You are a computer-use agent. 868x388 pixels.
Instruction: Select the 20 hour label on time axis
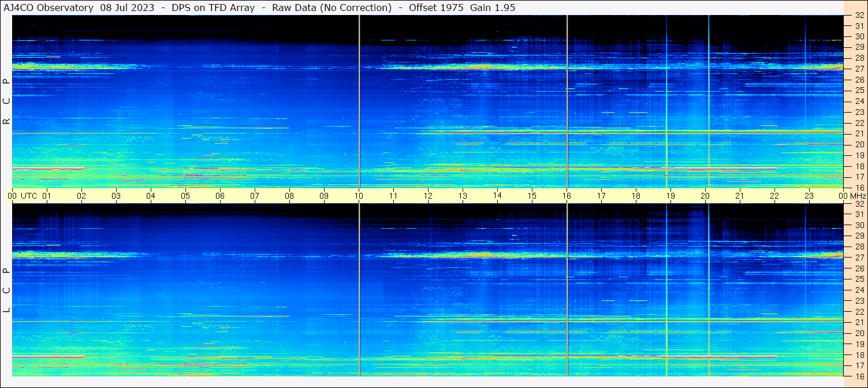(705, 196)
